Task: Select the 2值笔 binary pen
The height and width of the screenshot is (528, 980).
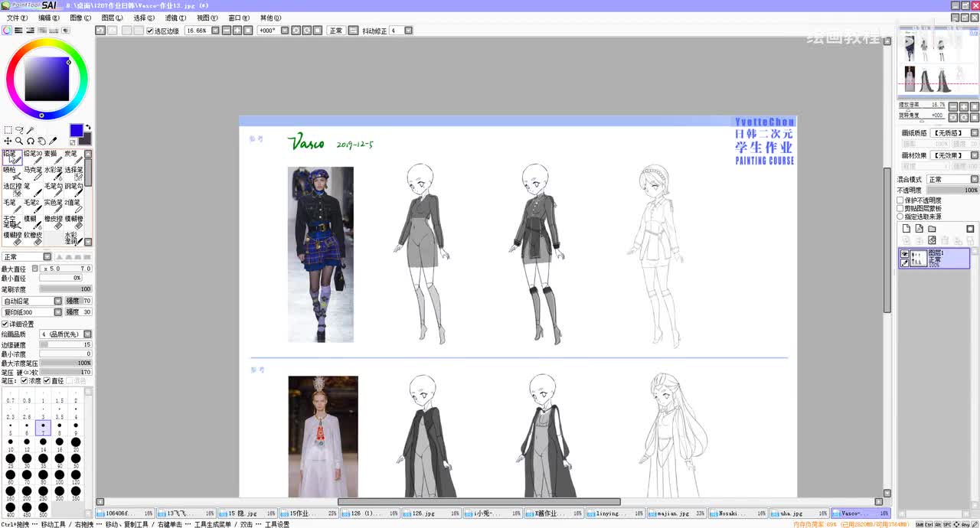Action: click(x=73, y=207)
